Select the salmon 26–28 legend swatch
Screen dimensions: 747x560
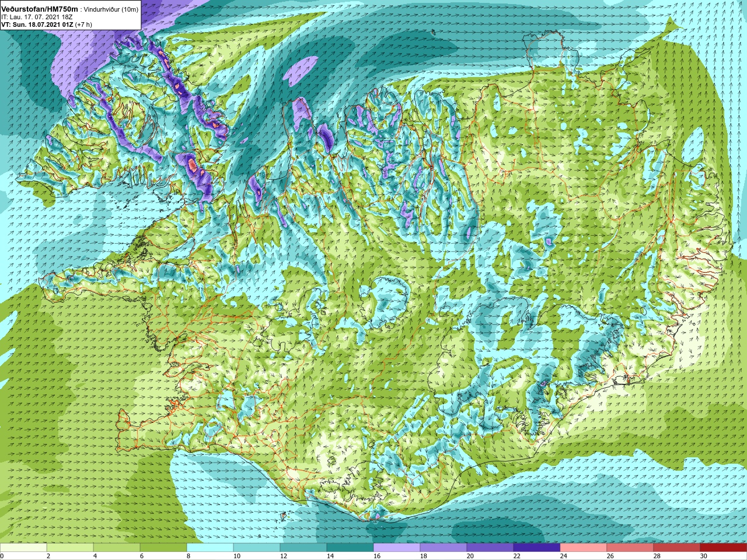click(x=630, y=547)
